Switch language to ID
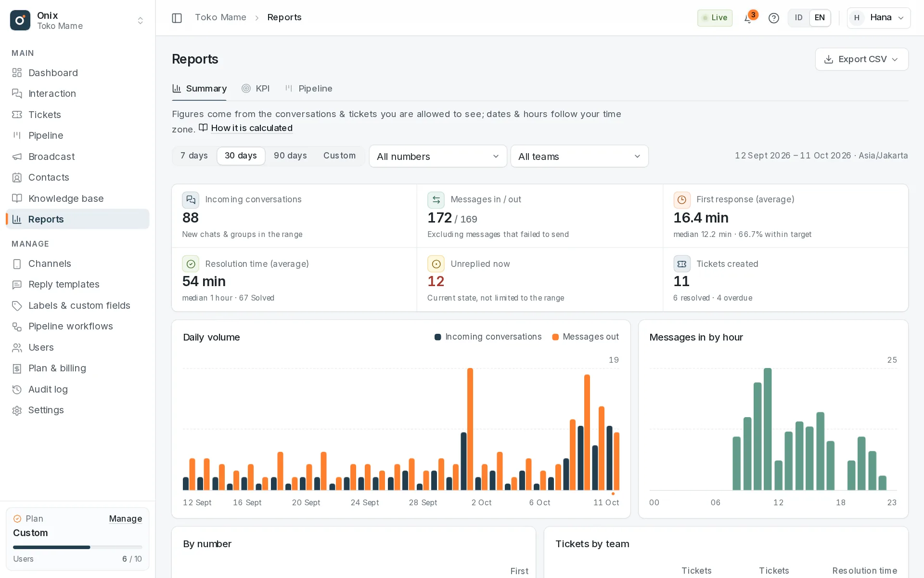Viewport: 924px width, 578px height. click(x=799, y=18)
